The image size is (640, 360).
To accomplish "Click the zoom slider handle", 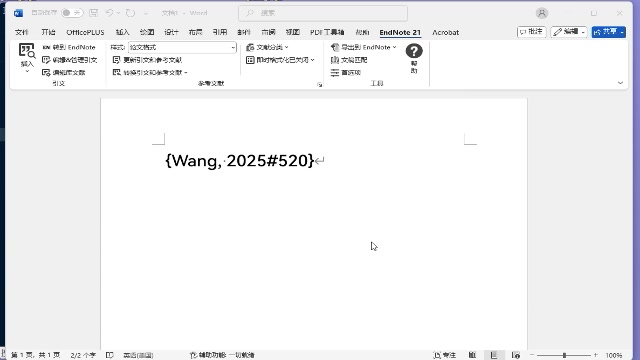I will 564,355.
